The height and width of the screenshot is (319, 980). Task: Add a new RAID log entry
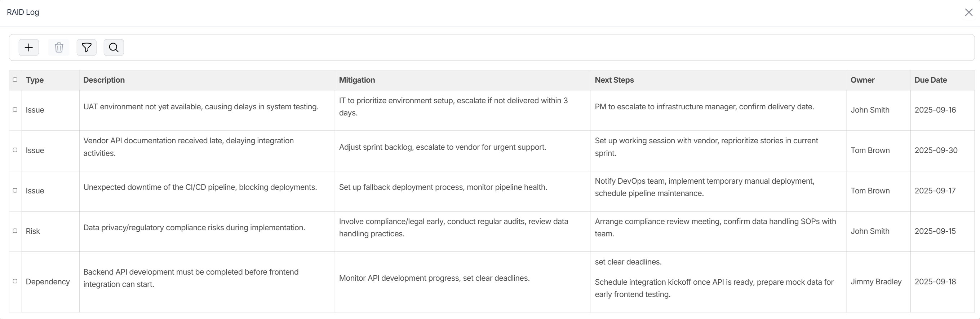(x=28, y=47)
